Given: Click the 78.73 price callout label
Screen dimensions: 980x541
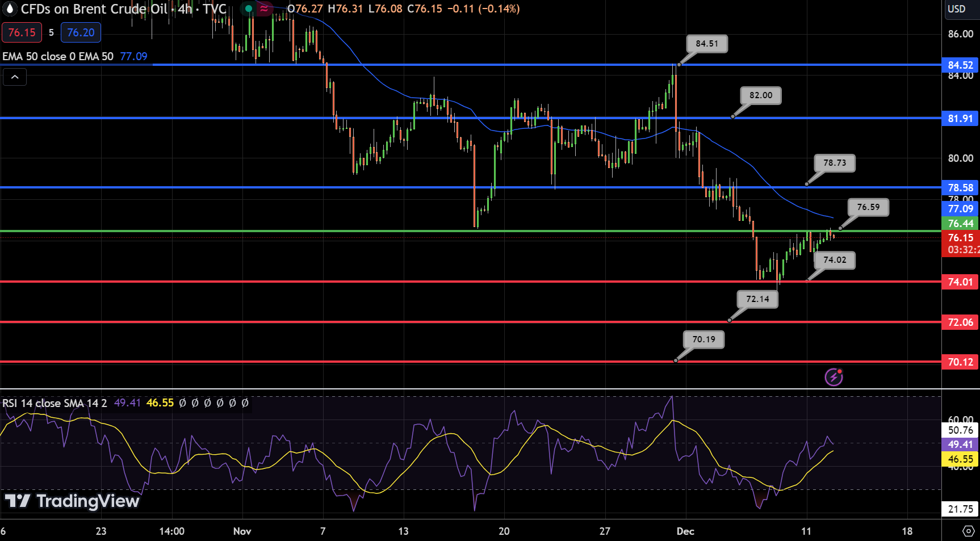Looking at the screenshot, I should click(x=835, y=163).
